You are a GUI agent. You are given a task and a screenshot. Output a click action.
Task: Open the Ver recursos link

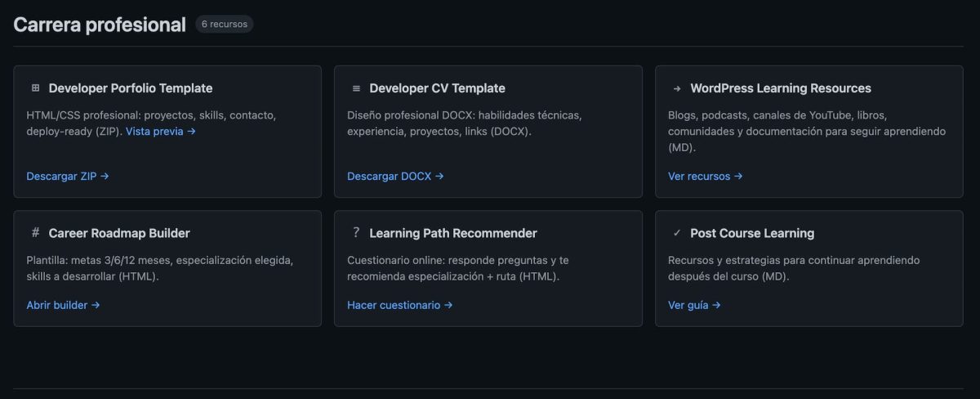tap(705, 176)
